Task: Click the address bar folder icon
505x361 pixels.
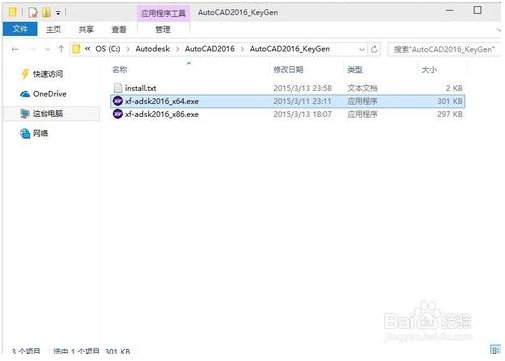Action: click(x=76, y=49)
